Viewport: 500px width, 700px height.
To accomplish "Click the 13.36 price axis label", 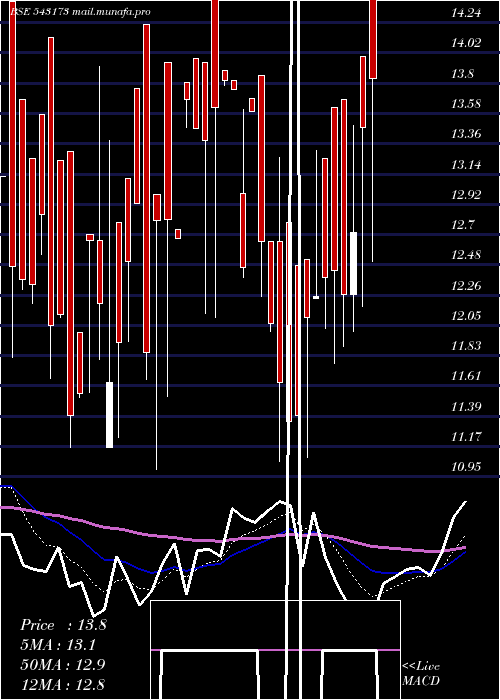I will point(466,133).
